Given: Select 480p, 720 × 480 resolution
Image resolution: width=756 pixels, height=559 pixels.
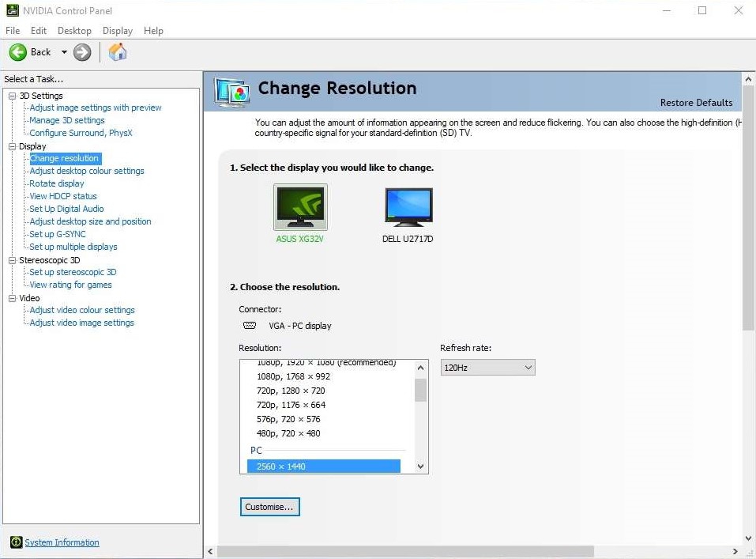Looking at the screenshot, I should tap(288, 433).
